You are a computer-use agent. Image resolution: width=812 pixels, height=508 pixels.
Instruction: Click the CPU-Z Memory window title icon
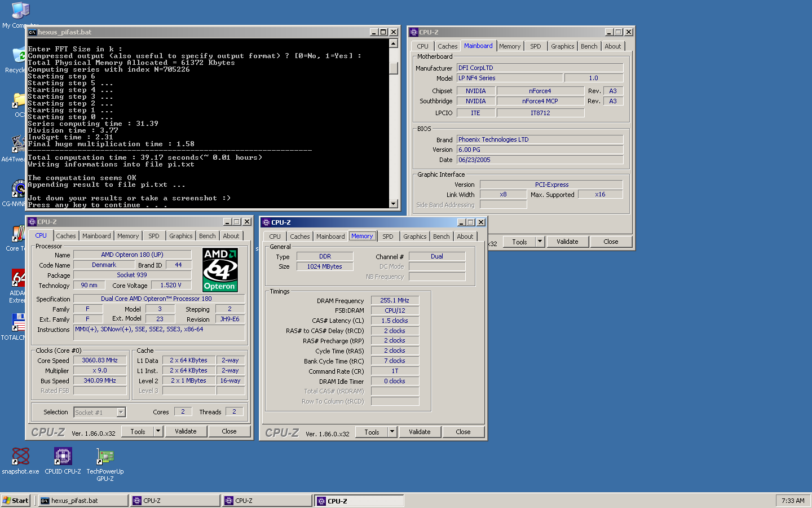pyautogui.click(x=266, y=222)
